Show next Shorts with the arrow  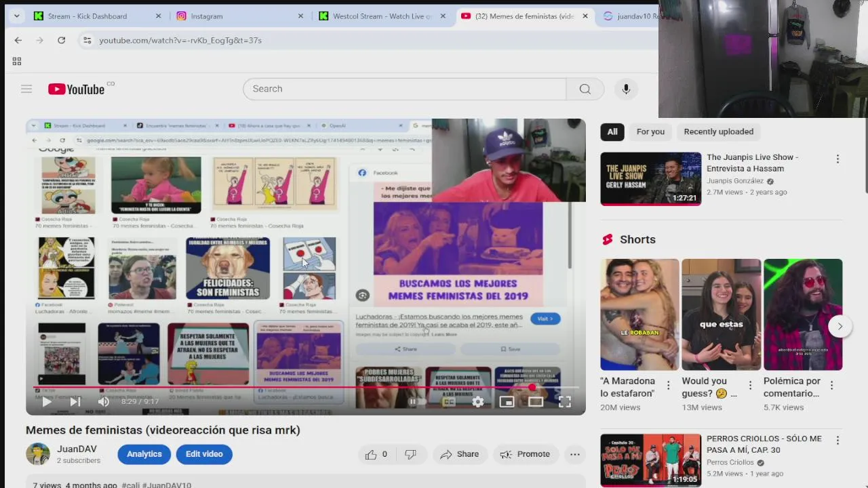[x=840, y=326]
